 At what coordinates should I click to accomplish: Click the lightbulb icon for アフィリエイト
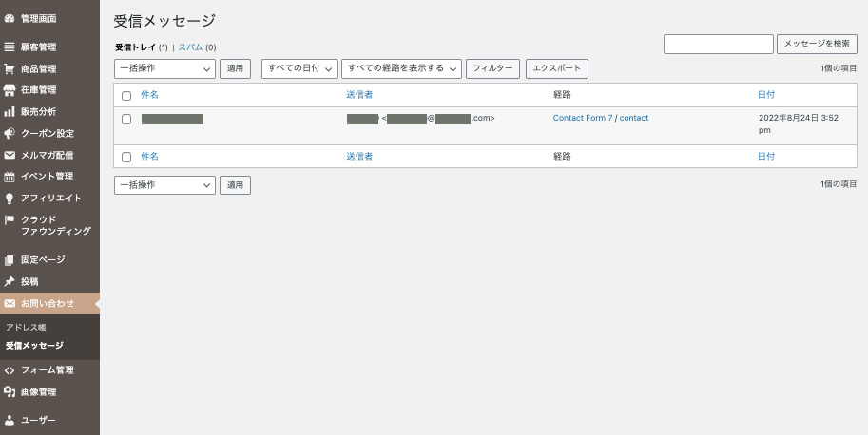(x=10, y=199)
